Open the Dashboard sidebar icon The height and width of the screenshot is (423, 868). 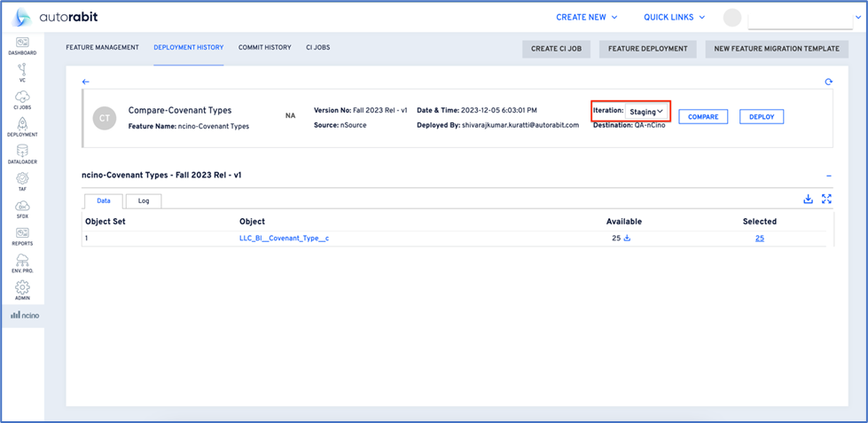(x=22, y=46)
